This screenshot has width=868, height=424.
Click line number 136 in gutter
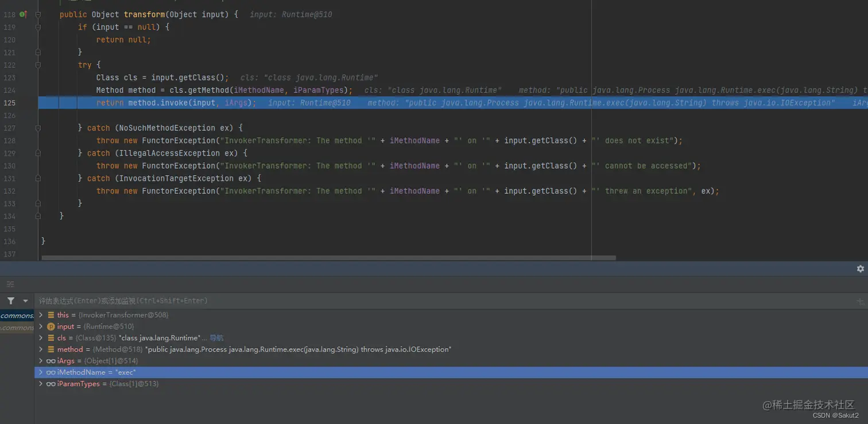tap(9, 242)
